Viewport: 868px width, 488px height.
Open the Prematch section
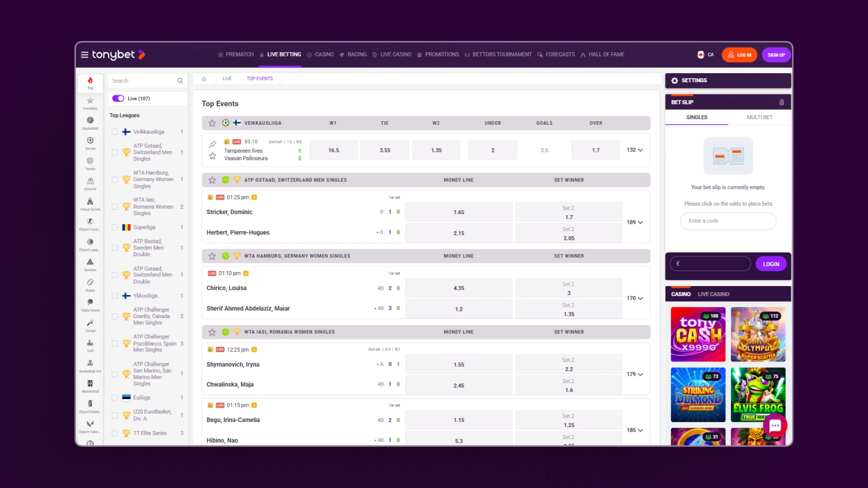coord(236,55)
